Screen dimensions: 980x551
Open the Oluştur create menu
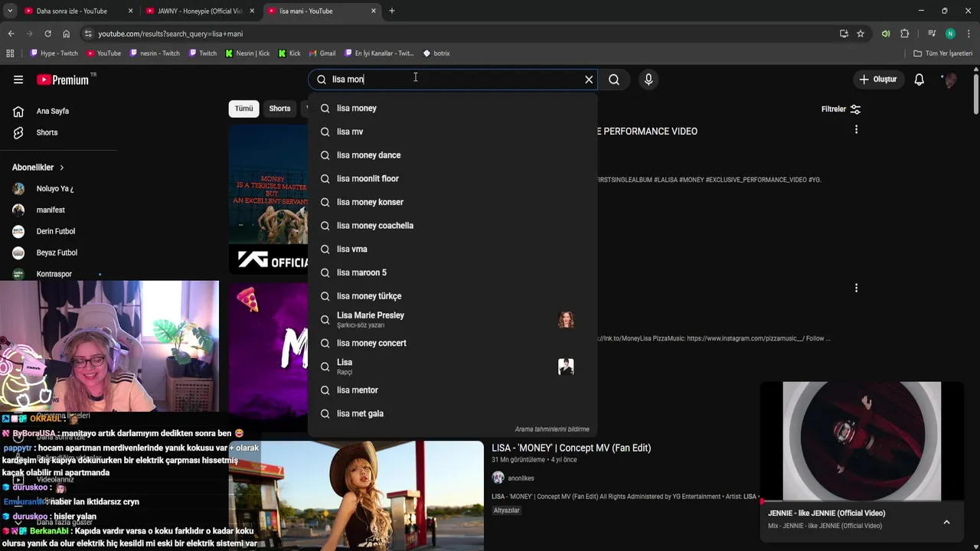(x=878, y=80)
